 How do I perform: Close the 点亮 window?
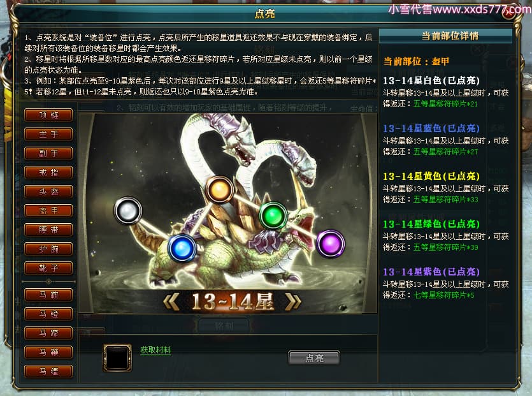[509, 13]
